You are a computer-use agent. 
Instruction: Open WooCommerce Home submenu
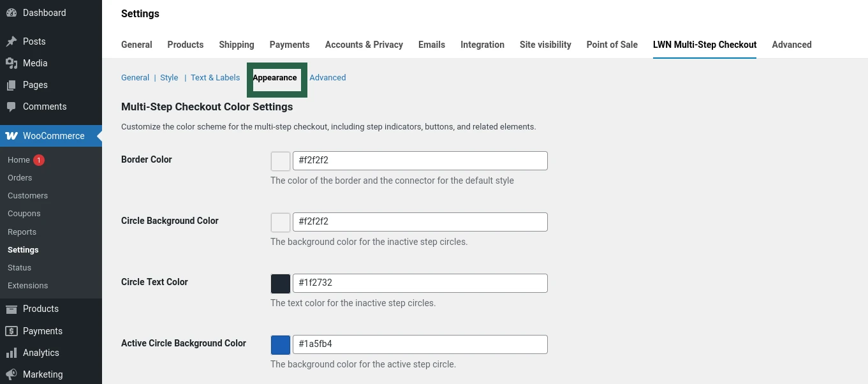pyautogui.click(x=19, y=160)
